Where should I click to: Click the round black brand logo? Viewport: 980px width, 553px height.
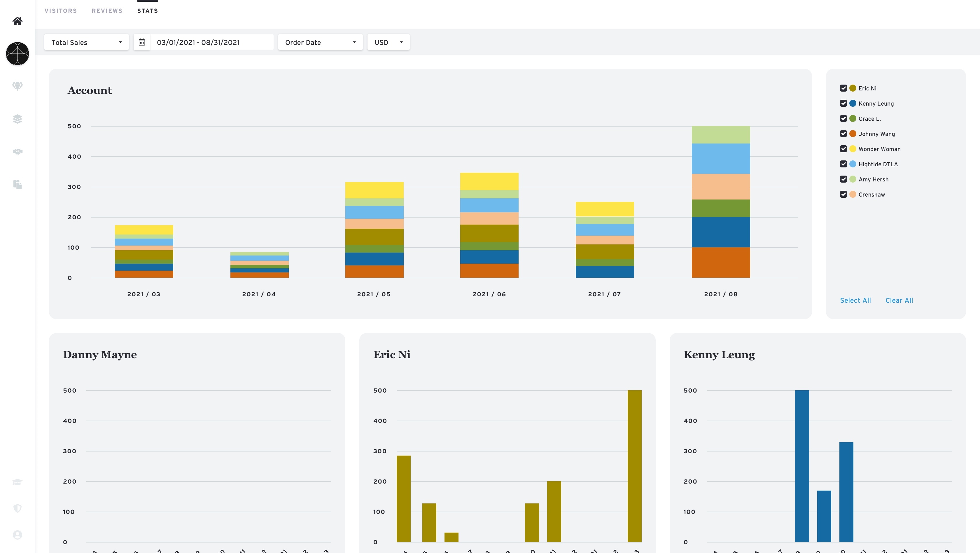tap(17, 54)
